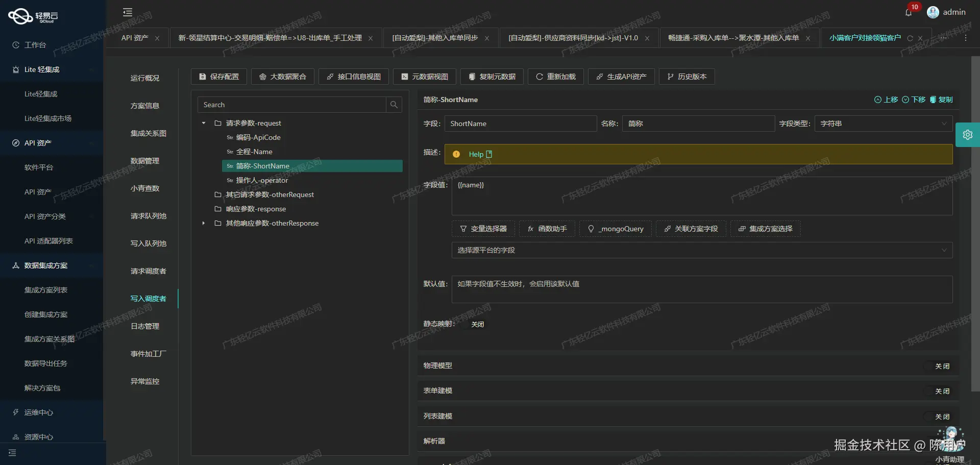Select 写入调度者 in the middle menu
Viewport: 980px width, 465px height.
(x=149, y=299)
